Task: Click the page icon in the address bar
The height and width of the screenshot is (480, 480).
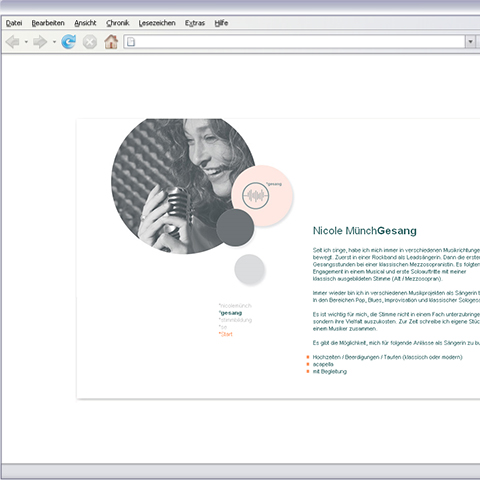Action: click(131, 42)
